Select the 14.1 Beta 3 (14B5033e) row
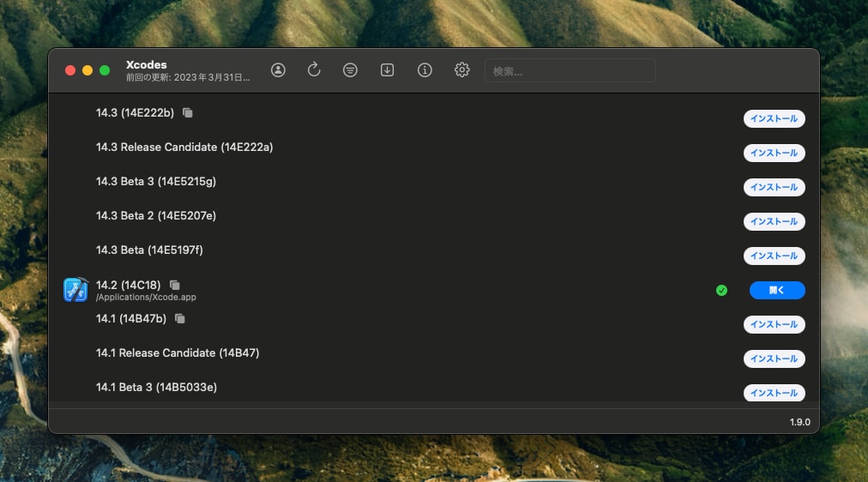 [x=156, y=388]
